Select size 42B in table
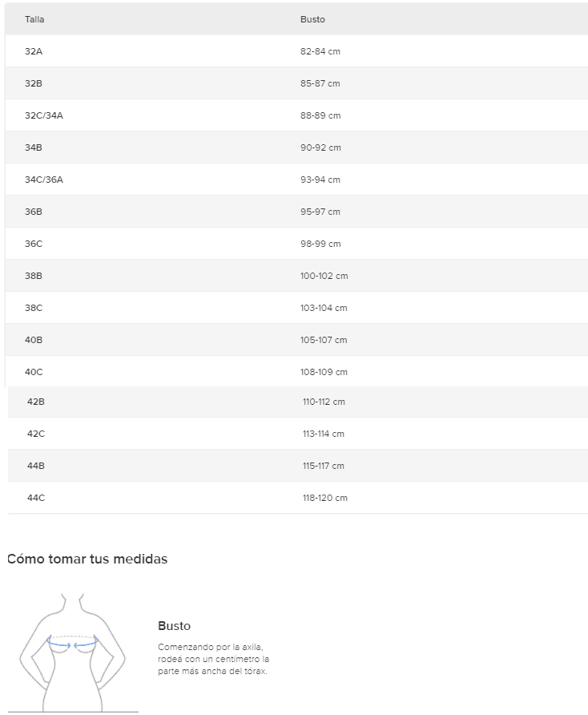 coord(36,402)
